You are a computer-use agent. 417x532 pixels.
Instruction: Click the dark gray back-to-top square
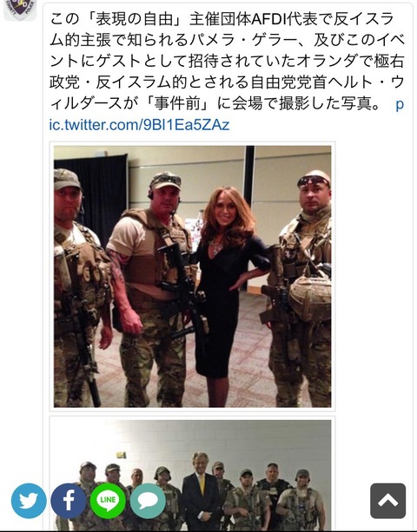(387, 501)
